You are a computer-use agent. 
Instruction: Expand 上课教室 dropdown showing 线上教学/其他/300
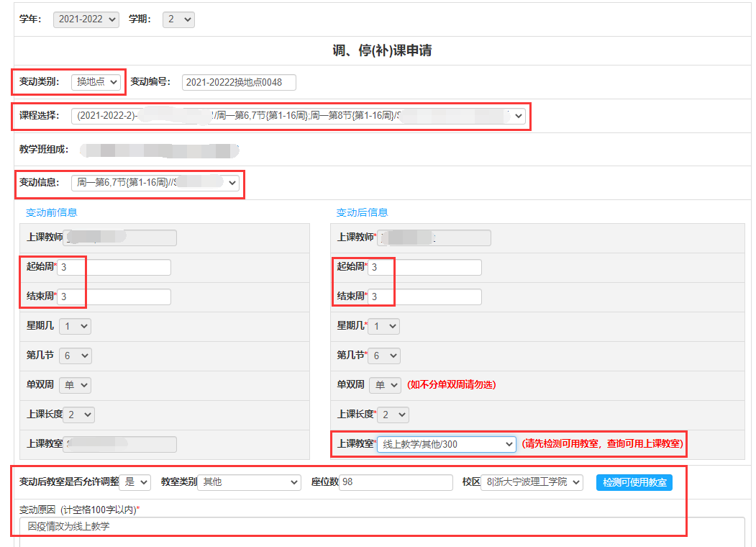click(x=447, y=444)
